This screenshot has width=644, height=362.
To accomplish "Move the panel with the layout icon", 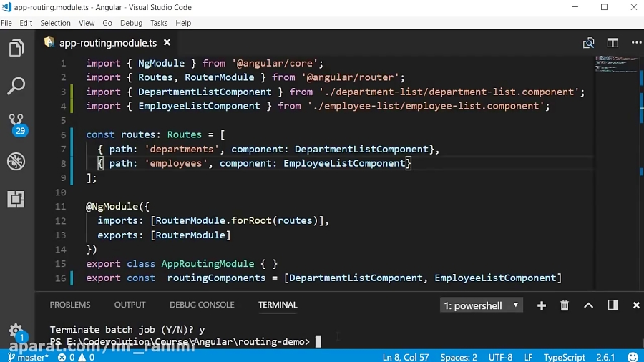I will pyautogui.click(x=613, y=305).
